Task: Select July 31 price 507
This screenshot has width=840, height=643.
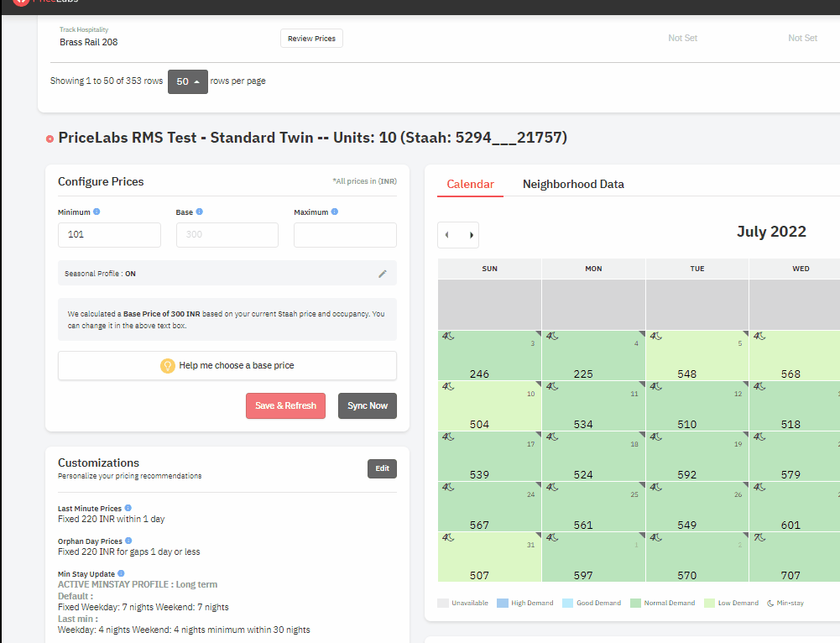Action: pos(479,576)
